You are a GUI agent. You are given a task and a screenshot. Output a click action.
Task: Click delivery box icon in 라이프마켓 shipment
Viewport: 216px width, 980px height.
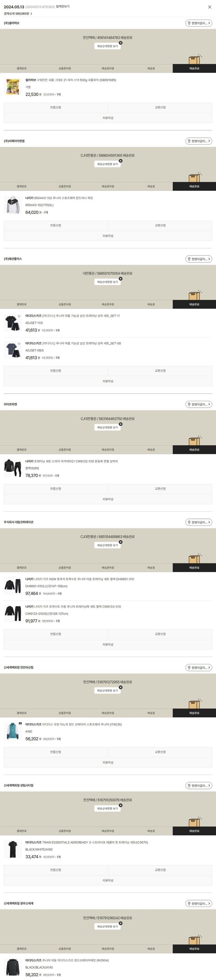click(194, 441)
